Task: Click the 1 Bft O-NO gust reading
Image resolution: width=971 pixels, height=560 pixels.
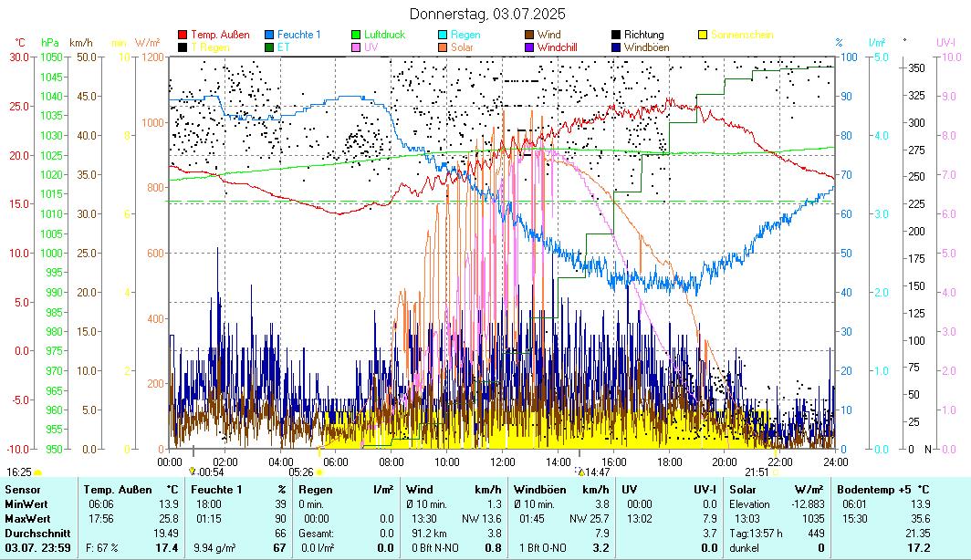Action: [543, 547]
